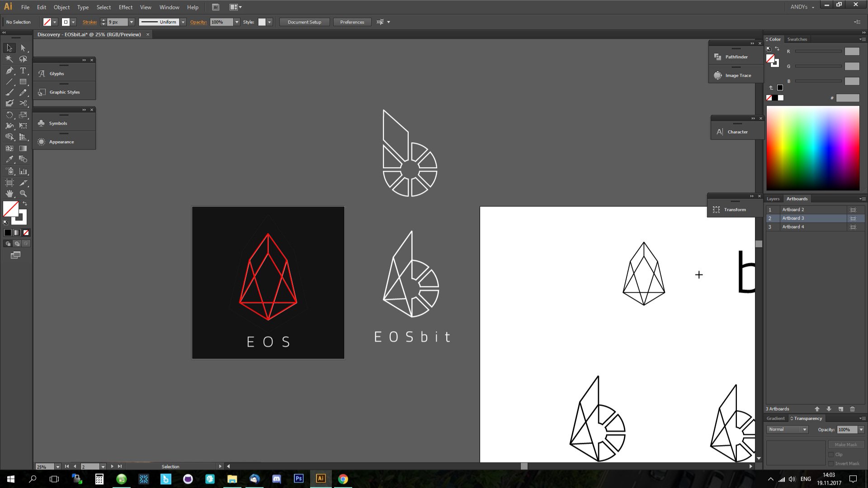The width and height of the screenshot is (868, 488).
Task: Open the Pathfinder panel
Action: pyautogui.click(x=736, y=57)
